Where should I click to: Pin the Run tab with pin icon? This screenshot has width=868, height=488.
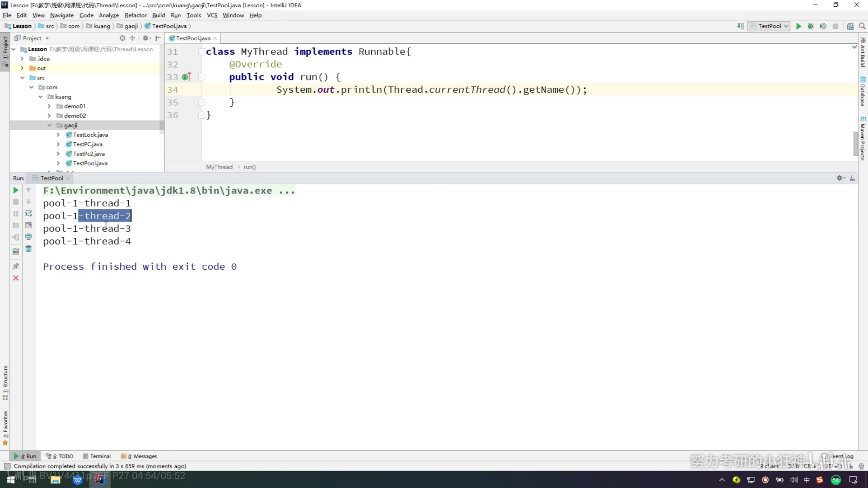[x=16, y=266]
